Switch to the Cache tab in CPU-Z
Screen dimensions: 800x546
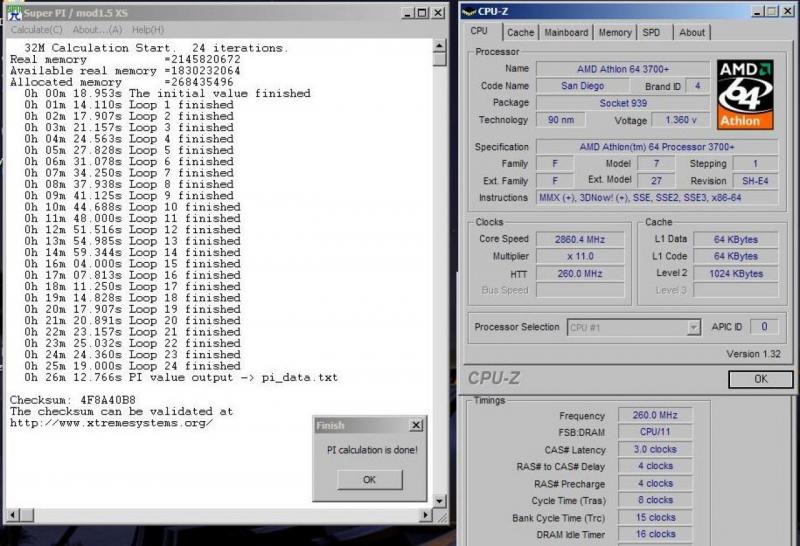pos(520,33)
